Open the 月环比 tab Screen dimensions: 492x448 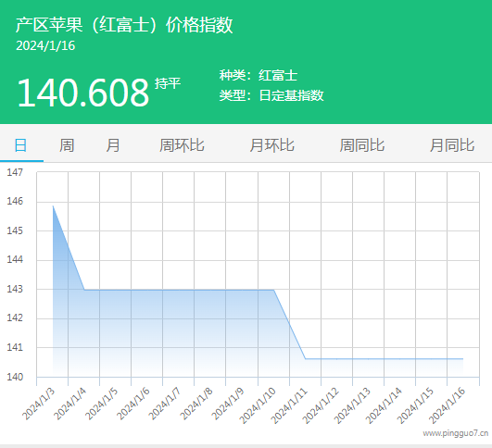(272, 145)
